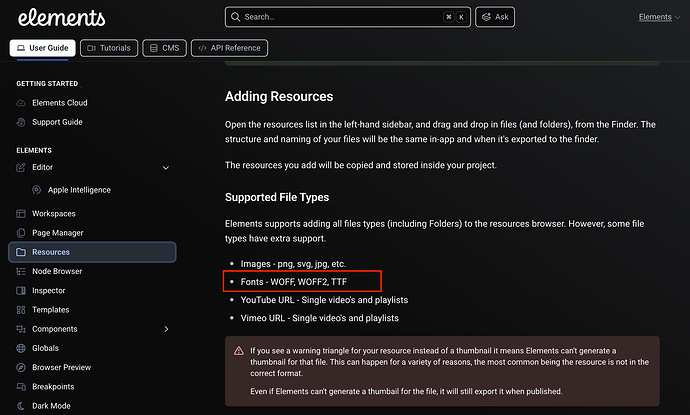This screenshot has height=415, width=690.
Task: Open the API Reference tab
Action: point(229,48)
